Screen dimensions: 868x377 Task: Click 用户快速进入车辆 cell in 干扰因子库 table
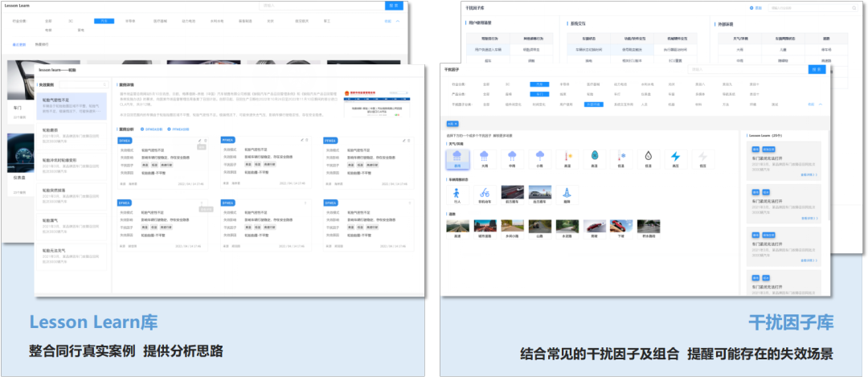tap(488, 49)
